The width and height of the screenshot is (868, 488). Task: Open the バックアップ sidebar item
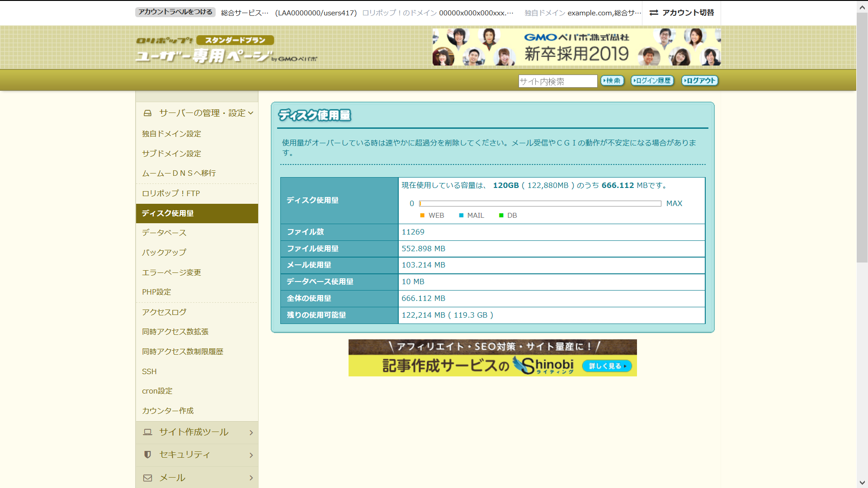(x=164, y=253)
